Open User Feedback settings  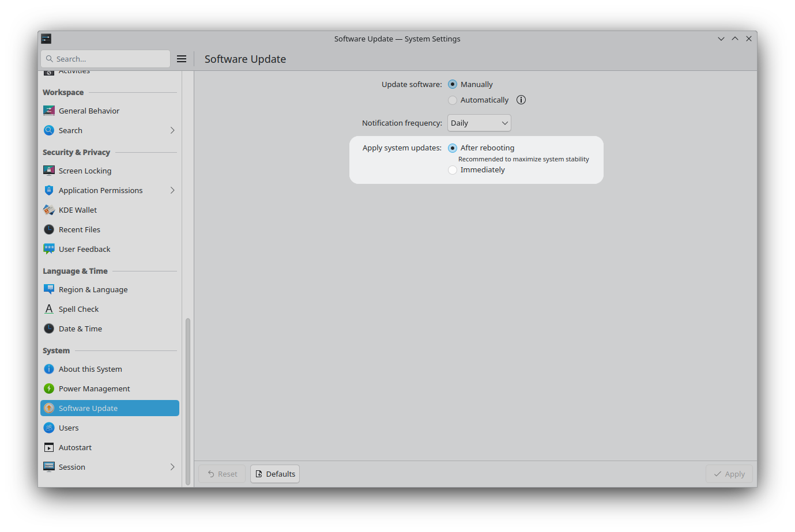110,249
